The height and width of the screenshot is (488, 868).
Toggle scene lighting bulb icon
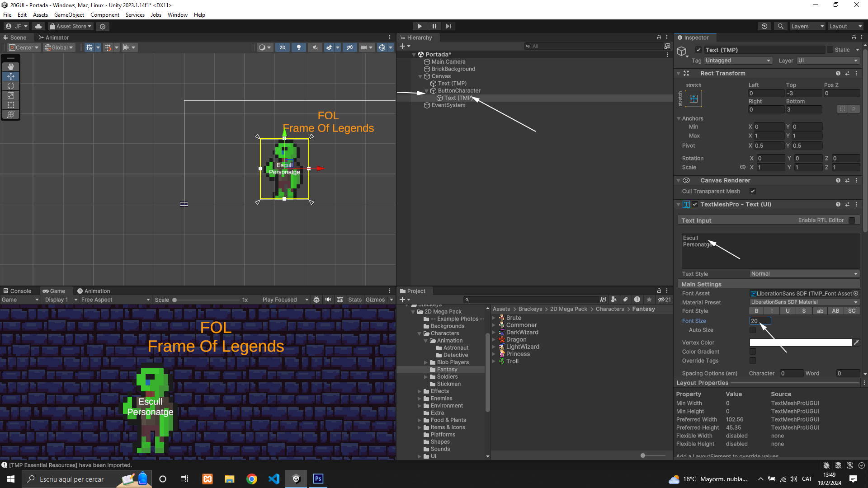[x=298, y=47]
